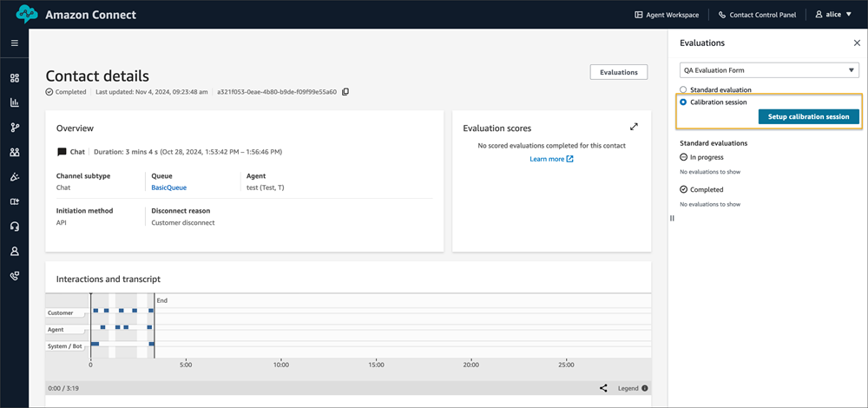The height and width of the screenshot is (408, 868).
Task: Open the routing flows icon in sidebar
Action: 15,128
